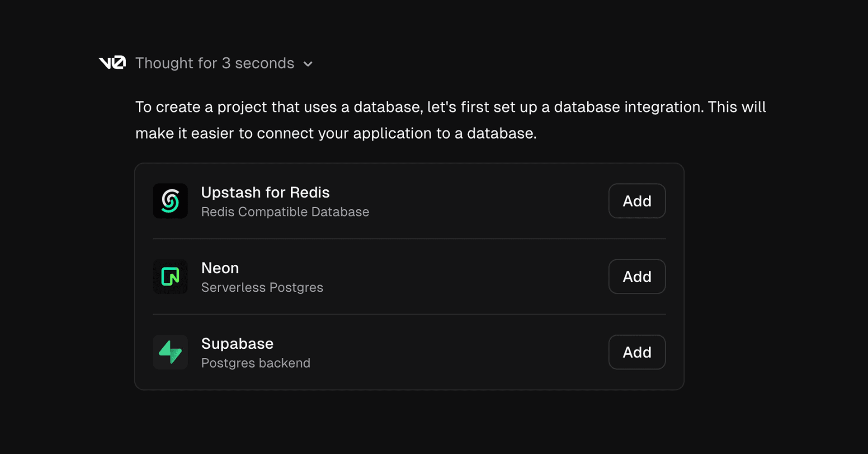
Task: Click the line beginning "make it easier"
Action: (336, 133)
